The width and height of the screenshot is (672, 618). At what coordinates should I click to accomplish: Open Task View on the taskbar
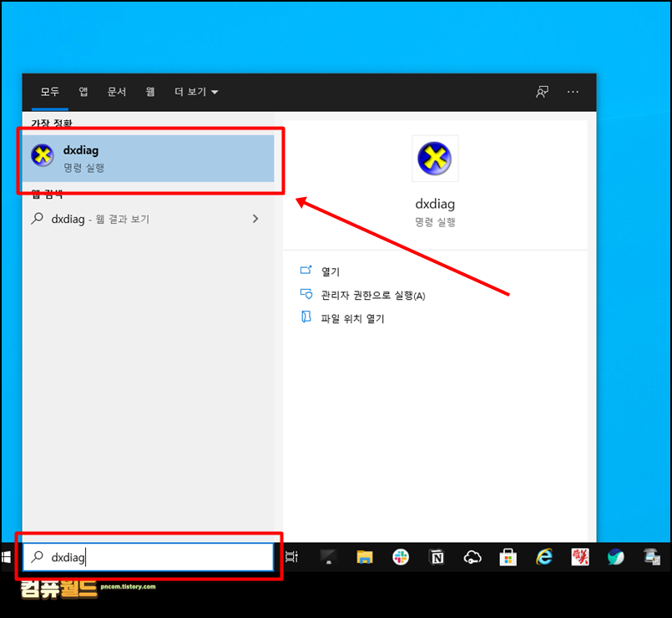[292, 557]
